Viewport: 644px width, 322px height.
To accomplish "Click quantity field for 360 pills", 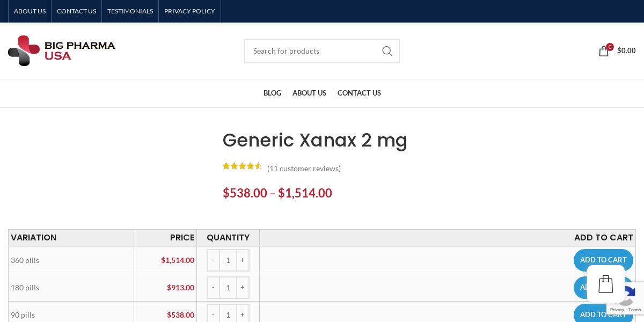I will 228,260.
